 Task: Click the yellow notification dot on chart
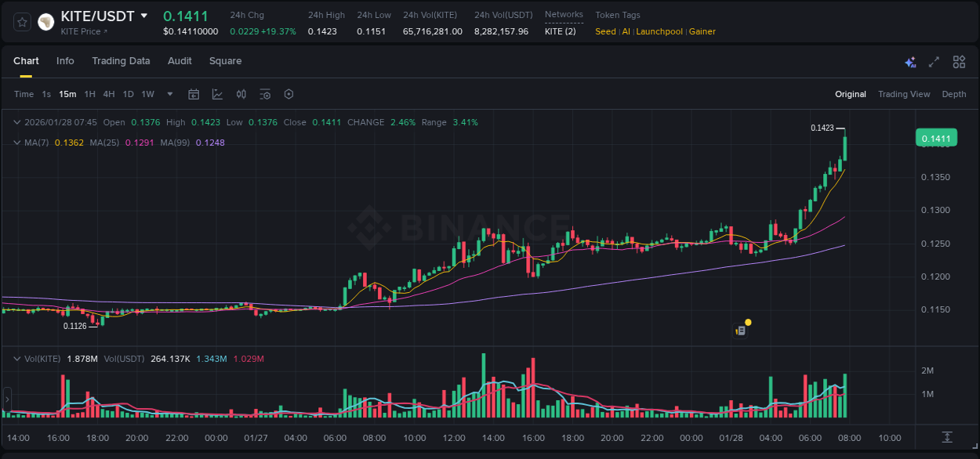748,322
